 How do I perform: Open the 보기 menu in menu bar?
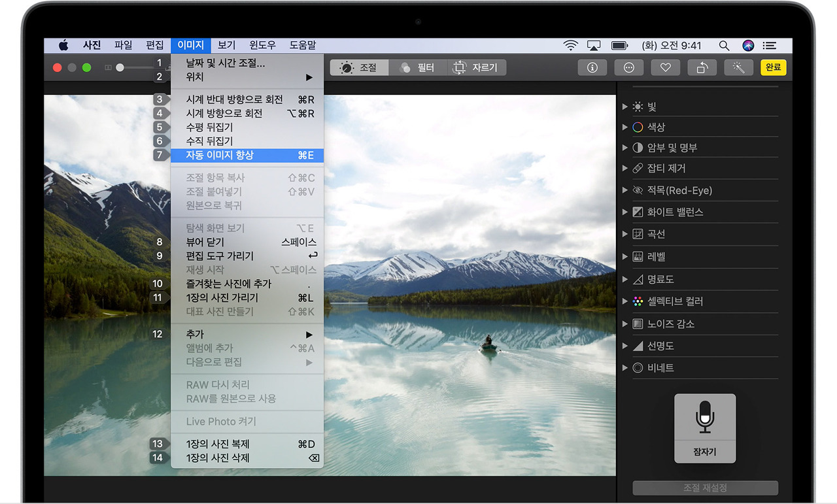(x=226, y=45)
